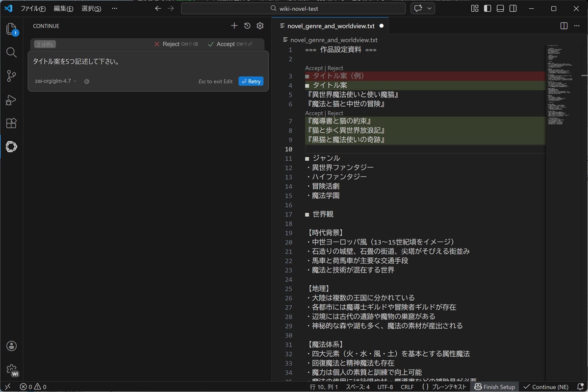Open the Explorer view in activity bar
Screen dimensions: 588x392
11,29
